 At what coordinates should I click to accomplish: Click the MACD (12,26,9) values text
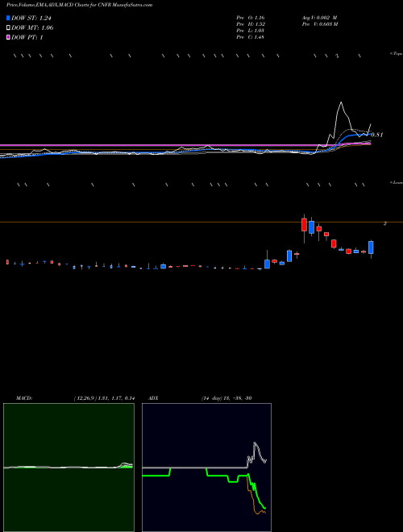(x=104, y=398)
